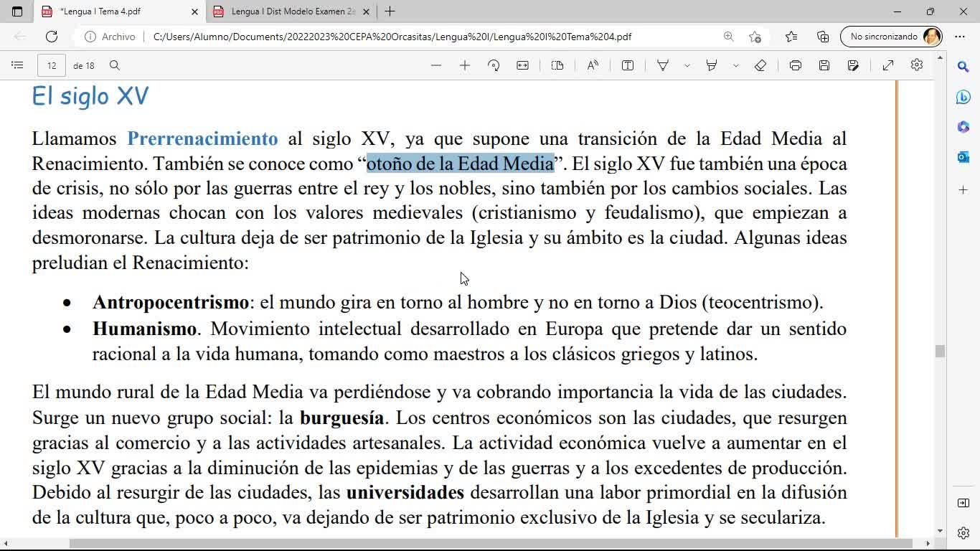Zoom in on the PDF
The height and width of the screenshot is (551, 980).
point(465,65)
